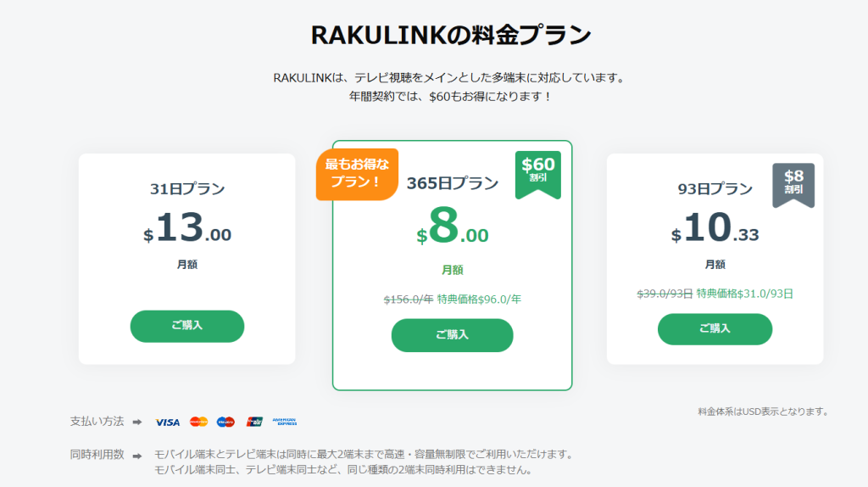868x487 pixels.
Task: Click the arrow next to 同時利用数
Action: pyautogui.click(x=137, y=455)
